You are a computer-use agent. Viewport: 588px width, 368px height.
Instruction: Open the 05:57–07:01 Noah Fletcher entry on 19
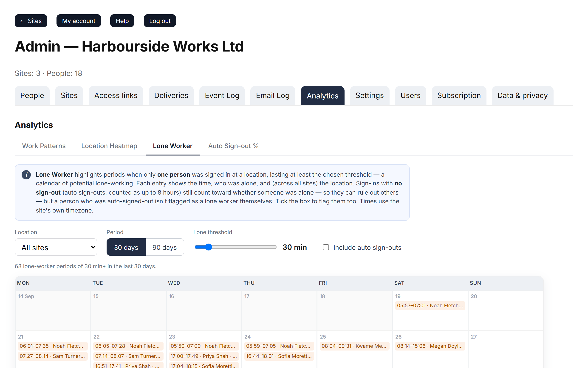coord(430,305)
